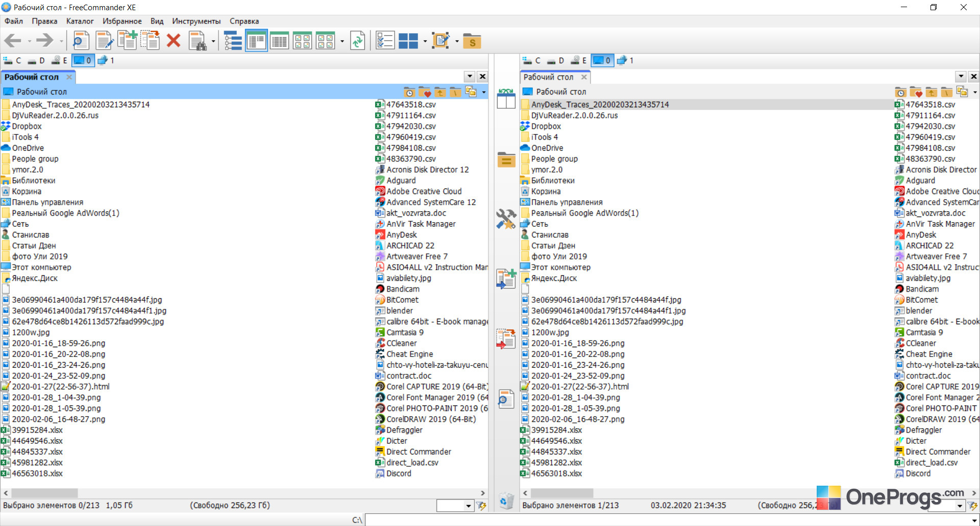Toggle the folder Tree view icon
980x526 pixels.
point(233,41)
